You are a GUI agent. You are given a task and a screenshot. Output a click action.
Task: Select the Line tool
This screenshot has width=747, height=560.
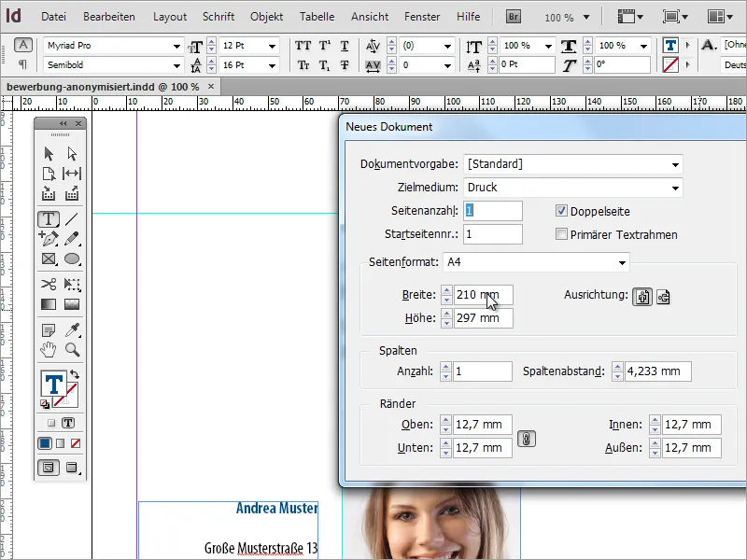click(x=72, y=219)
